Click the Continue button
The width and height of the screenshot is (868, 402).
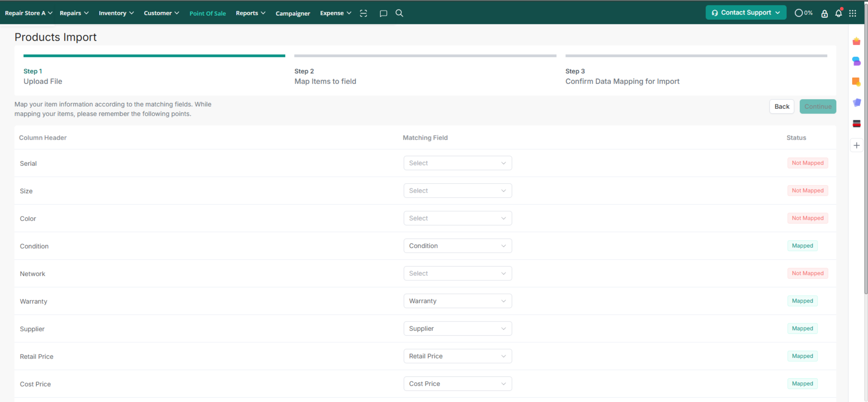pos(817,106)
